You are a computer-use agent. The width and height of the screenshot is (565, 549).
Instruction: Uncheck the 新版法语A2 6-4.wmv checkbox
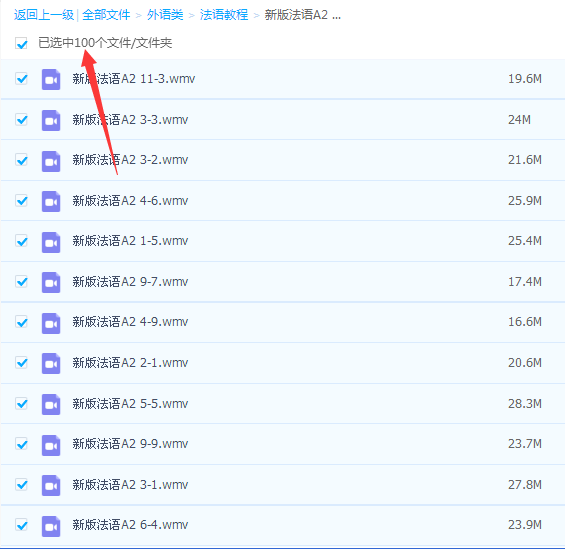point(21,525)
